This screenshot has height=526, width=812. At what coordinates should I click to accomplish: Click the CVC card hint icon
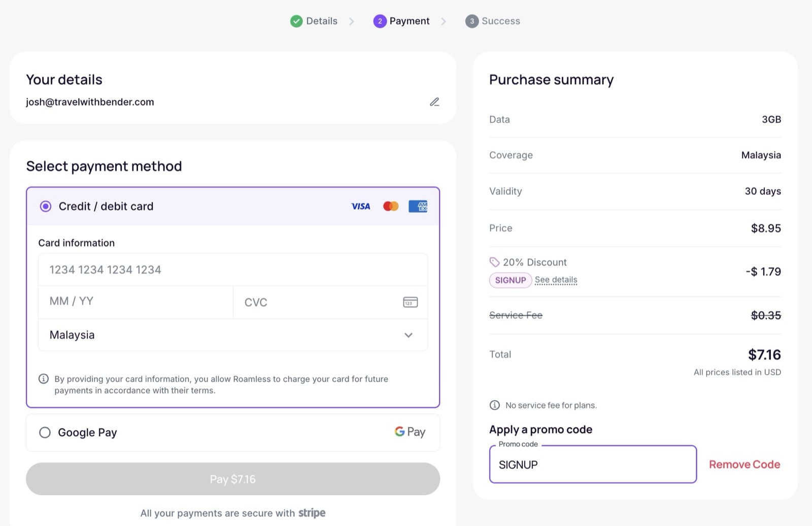tap(410, 302)
